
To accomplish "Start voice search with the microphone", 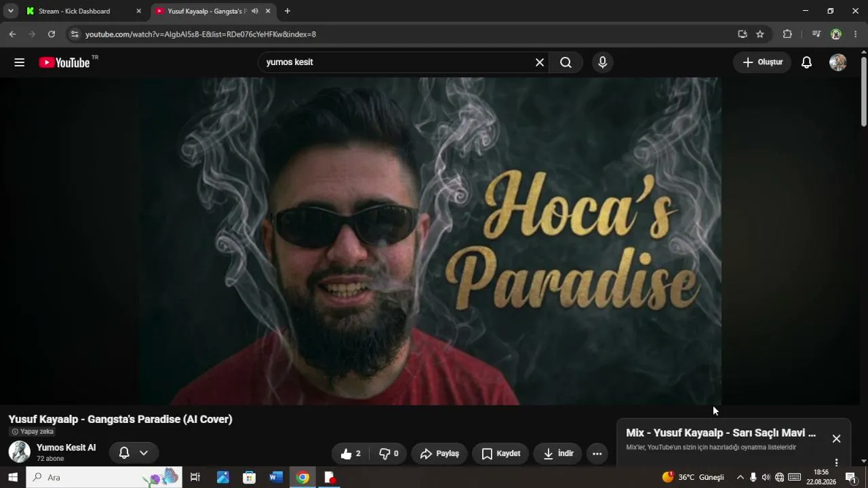I will point(602,62).
